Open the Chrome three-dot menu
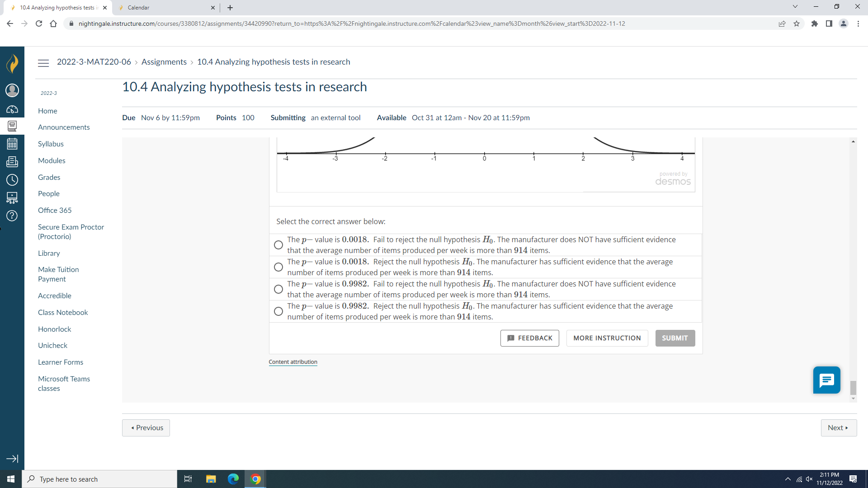The height and width of the screenshot is (488, 868). tap(859, 23)
